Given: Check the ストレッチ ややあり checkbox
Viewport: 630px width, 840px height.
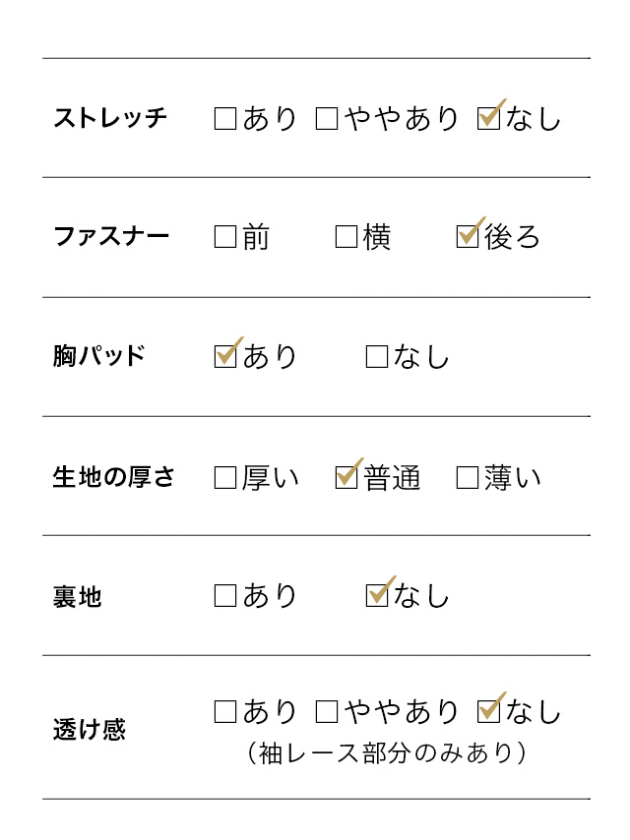Looking at the screenshot, I should pos(327,119).
